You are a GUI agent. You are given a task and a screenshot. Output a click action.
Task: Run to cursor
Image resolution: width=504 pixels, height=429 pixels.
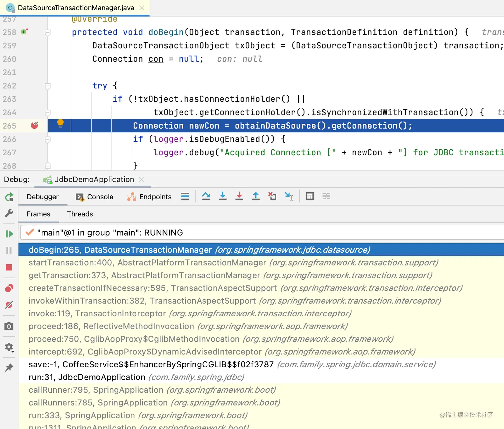tap(289, 196)
